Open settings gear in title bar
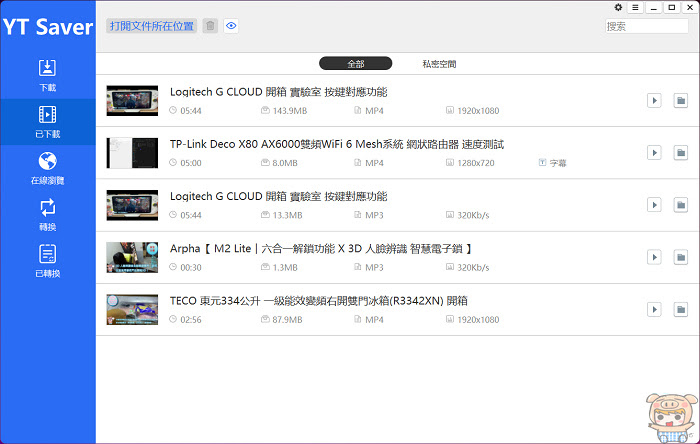This screenshot has height=444, width=700. coord(618,7)
